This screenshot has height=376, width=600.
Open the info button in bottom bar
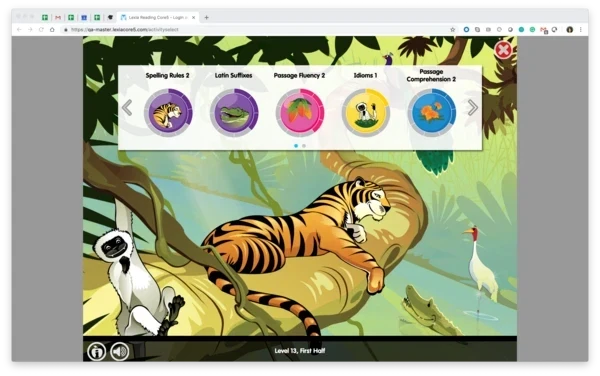pyautogui.click(x=96, y=351)
